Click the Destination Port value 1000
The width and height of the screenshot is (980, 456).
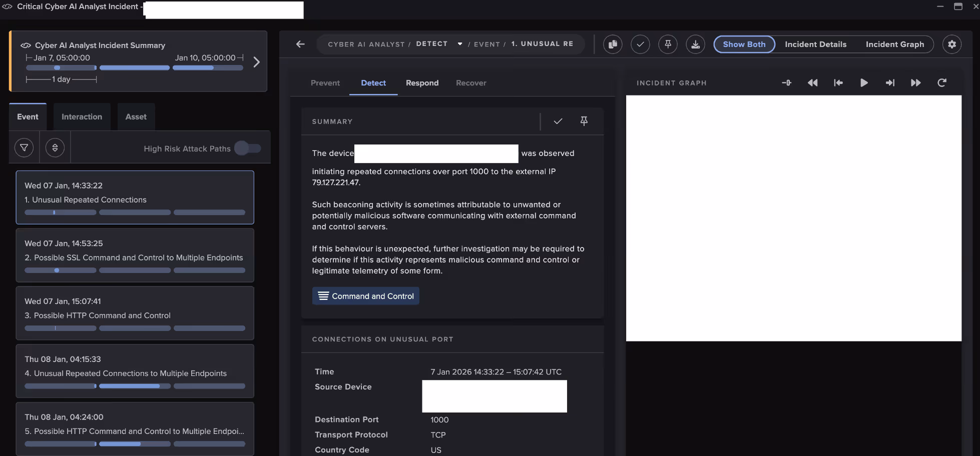coord(439,420)
